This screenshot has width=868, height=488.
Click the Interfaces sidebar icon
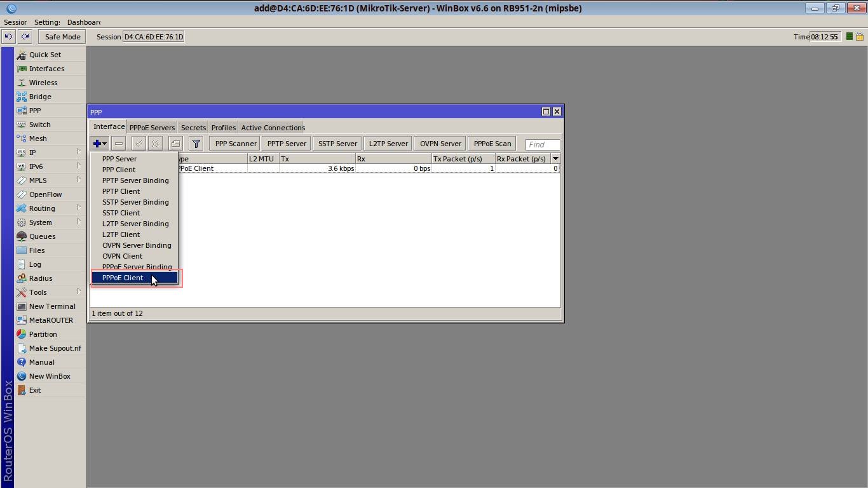(x=22, y=69)
